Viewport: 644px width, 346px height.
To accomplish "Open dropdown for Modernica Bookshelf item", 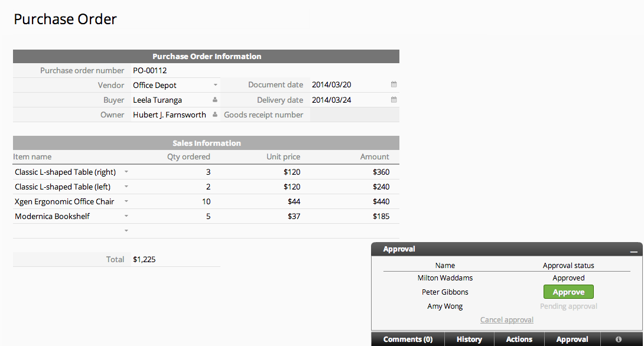I will tap(126, 217).
